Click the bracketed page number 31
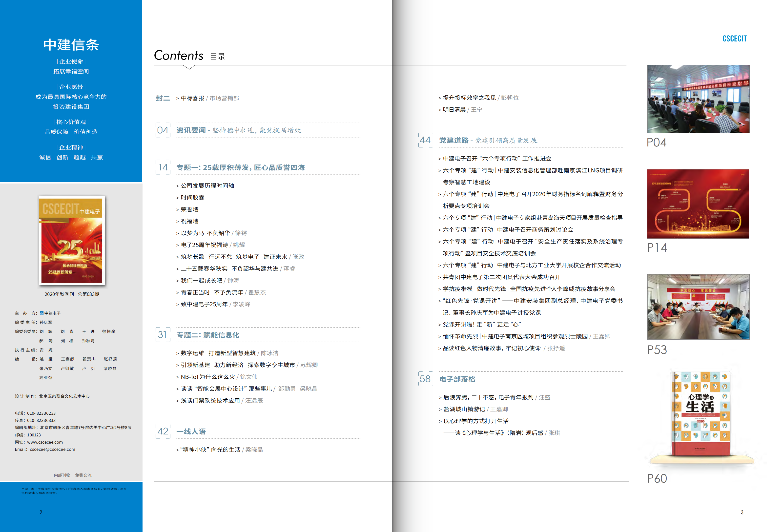Viewport: 784px width, 532px height. click(163, 334)
